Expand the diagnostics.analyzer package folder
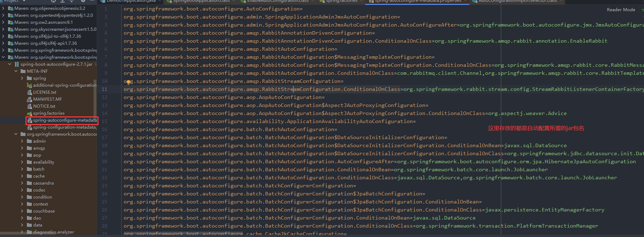 point(22,232)
